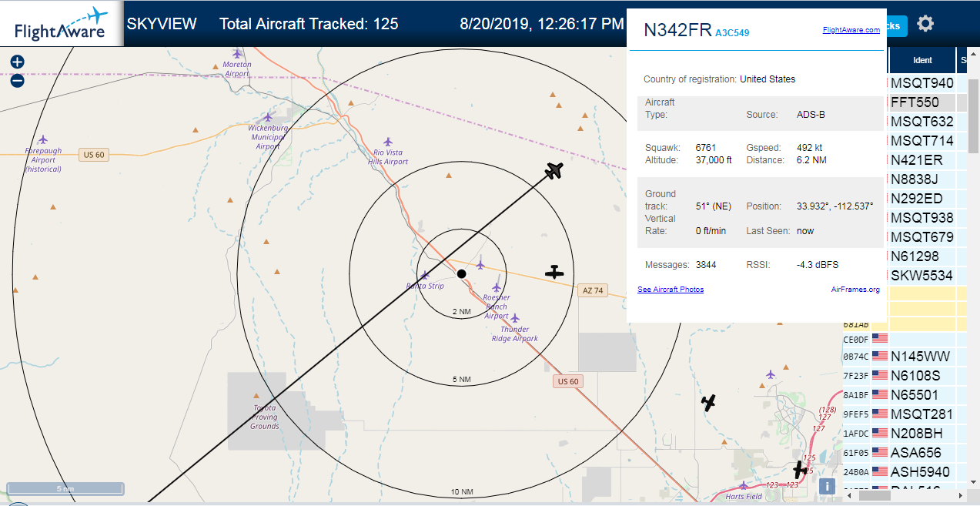Viewport: 980px width, 506px height.
Task: Click the US 60 highway label near Forepaugh
Action: [92, 155]
